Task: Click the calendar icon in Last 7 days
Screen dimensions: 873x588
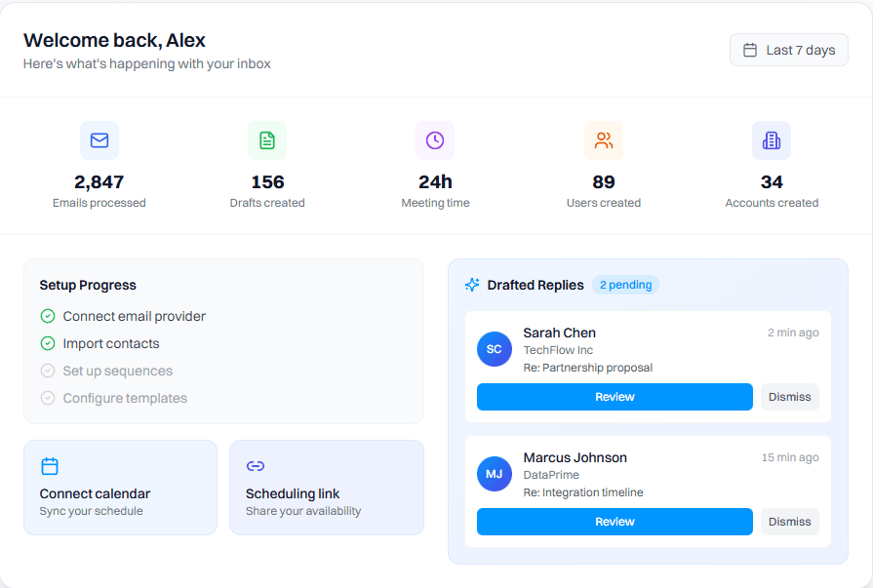Action: coord(748,49)
